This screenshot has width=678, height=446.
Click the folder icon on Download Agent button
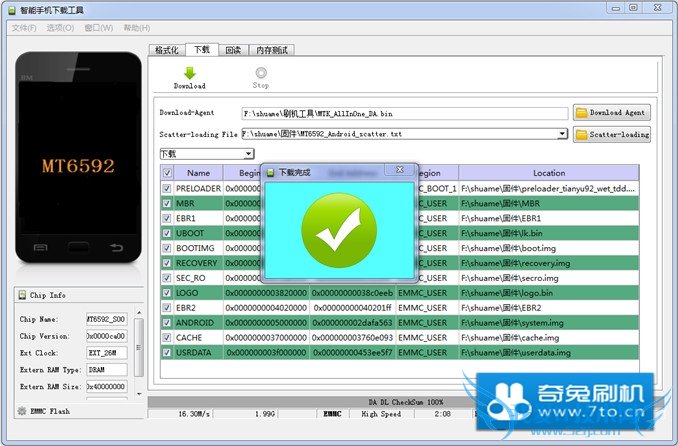click(x=581, y=113)
